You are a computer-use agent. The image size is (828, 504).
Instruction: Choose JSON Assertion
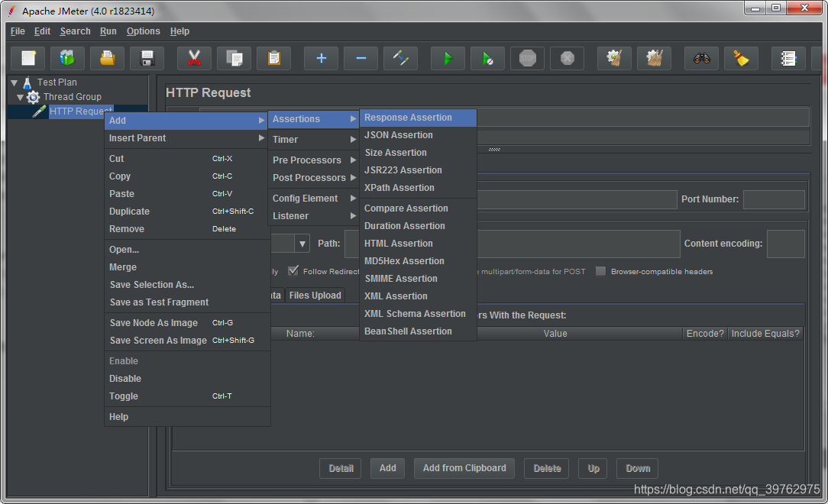pyautogui.click(x=419, y=135)
